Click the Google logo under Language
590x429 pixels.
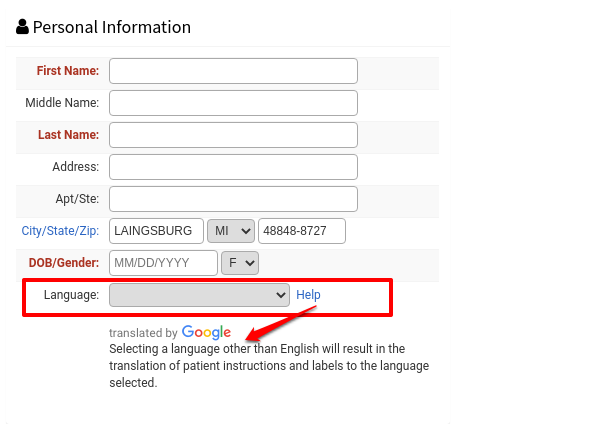click(x=206, y=332)
